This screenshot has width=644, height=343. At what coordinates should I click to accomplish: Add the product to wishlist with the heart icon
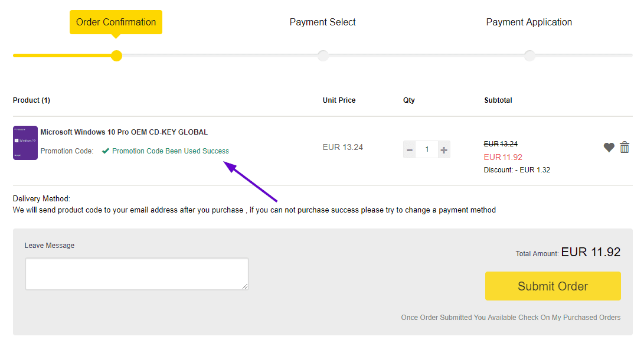pos(609,147)
